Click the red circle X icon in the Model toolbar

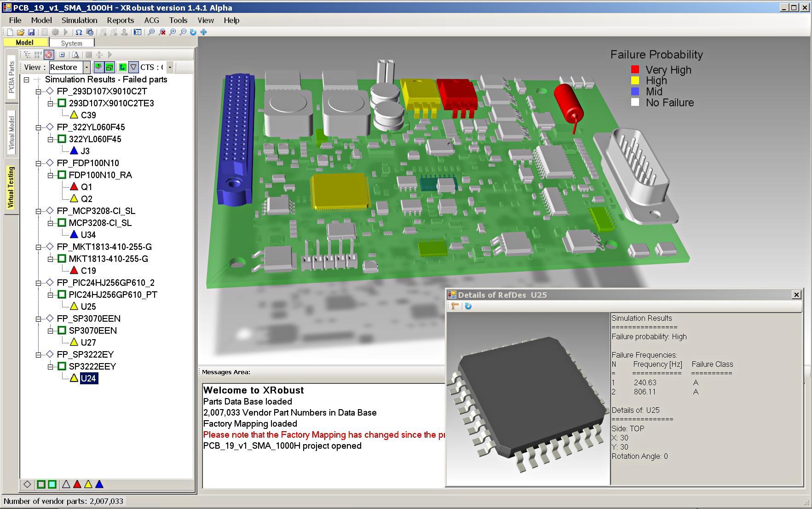click(49, 55)
